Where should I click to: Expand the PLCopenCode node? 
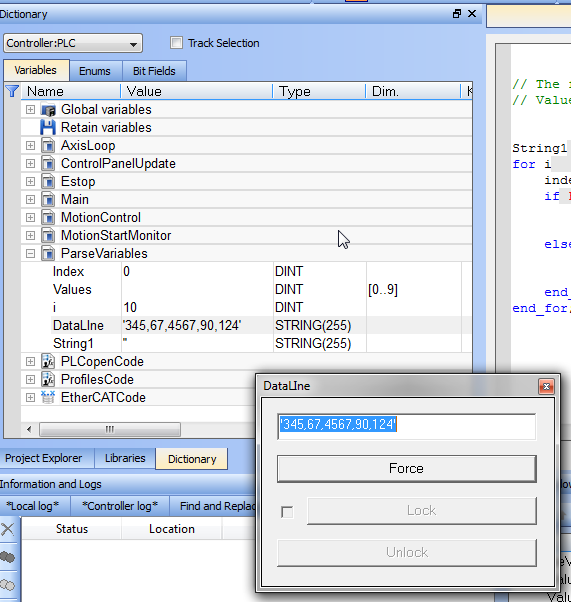point(30,362)
